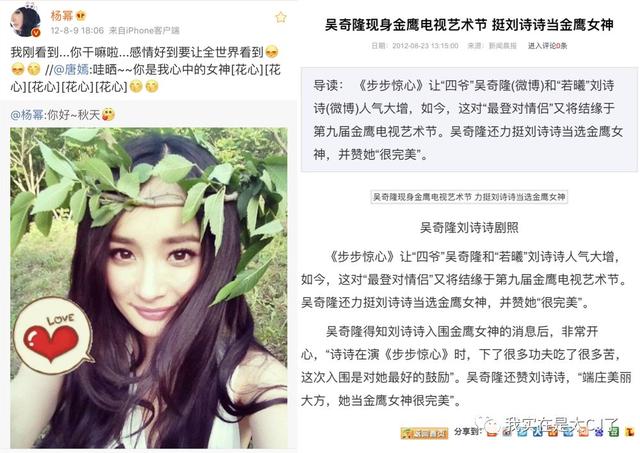Click the 新闻晨报 source name
Image resolution: width=640 pixels, height=453 pixels.
(502, 46)
